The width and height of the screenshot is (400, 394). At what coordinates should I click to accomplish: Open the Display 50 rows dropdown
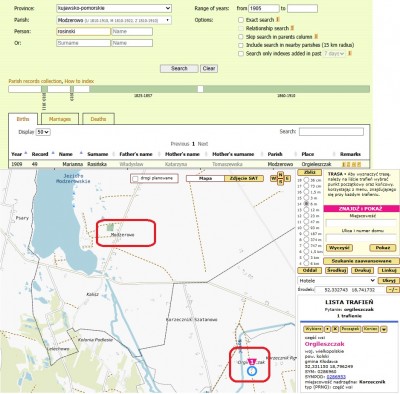pos(43,132)
